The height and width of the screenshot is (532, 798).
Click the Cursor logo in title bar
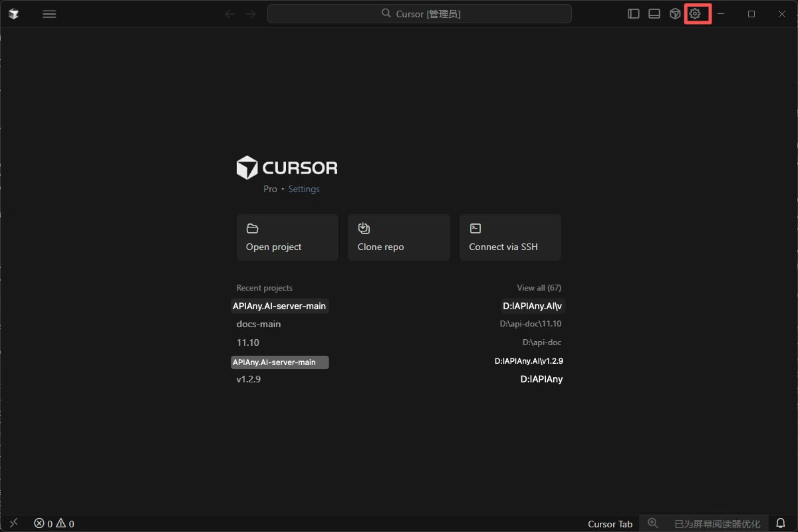click(x=13, y=14)
